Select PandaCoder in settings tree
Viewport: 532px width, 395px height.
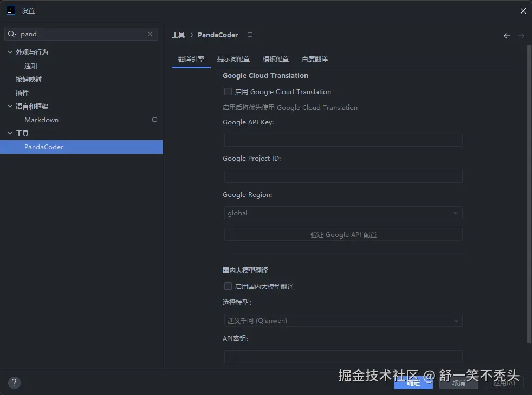click(x=81, y=147)
